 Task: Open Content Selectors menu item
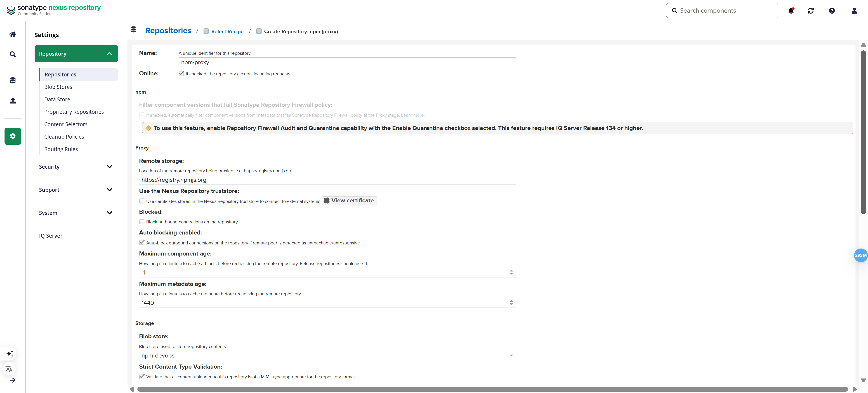point(66,124)
